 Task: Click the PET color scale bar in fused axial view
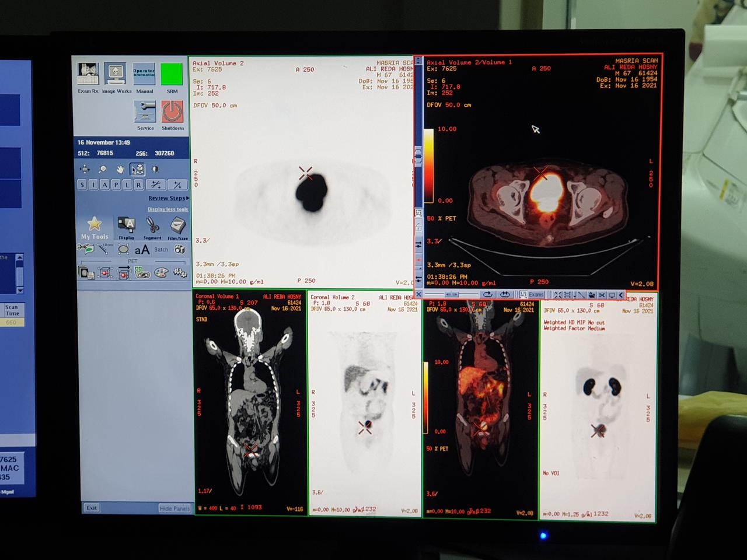coord(428,166)
